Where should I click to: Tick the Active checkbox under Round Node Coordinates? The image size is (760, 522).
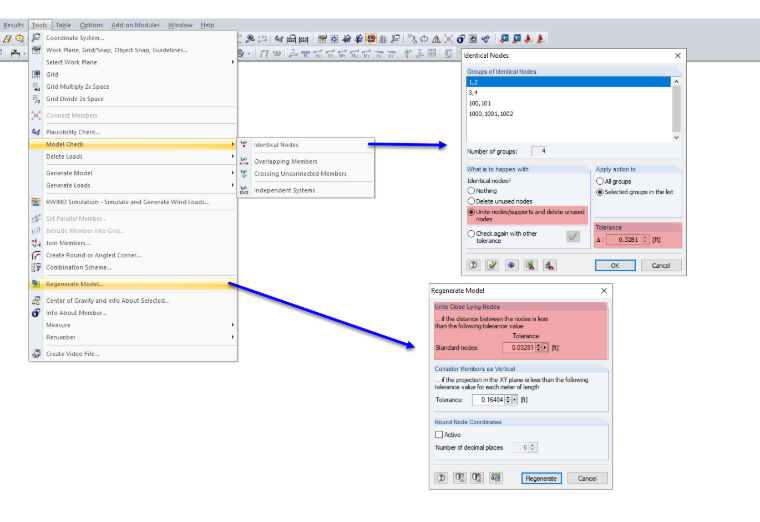439,435
